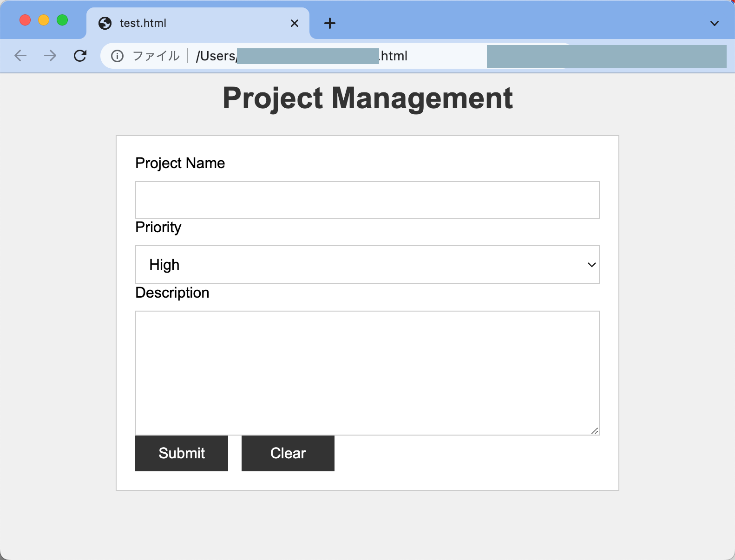Click the red window close button
Screen dimensions: 735x560
25,20
